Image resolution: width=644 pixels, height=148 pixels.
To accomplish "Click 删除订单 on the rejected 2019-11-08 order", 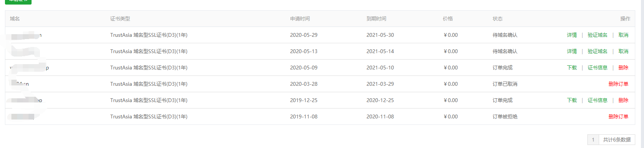I will pos(618,117).
